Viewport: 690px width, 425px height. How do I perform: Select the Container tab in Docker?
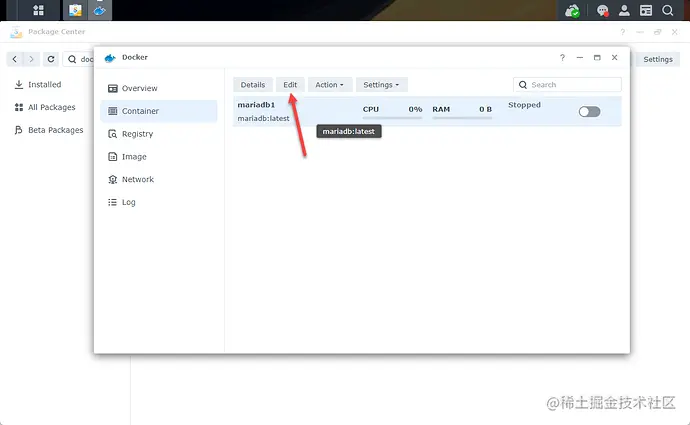click(x=159, y=111)
